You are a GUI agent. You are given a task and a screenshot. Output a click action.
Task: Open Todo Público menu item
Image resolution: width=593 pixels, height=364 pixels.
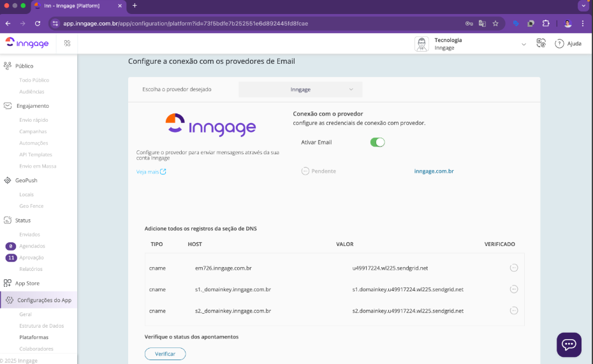pos(34,80)
